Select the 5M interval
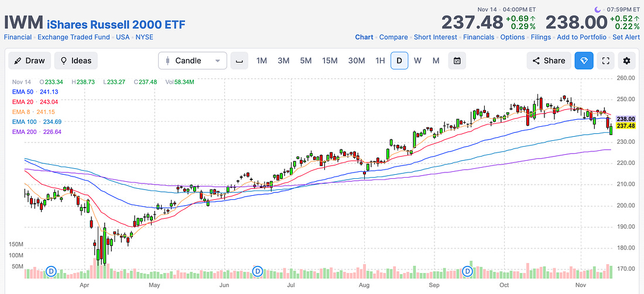Image resolution: width=644 pixels, height=294 pixels. pos(306,61)
